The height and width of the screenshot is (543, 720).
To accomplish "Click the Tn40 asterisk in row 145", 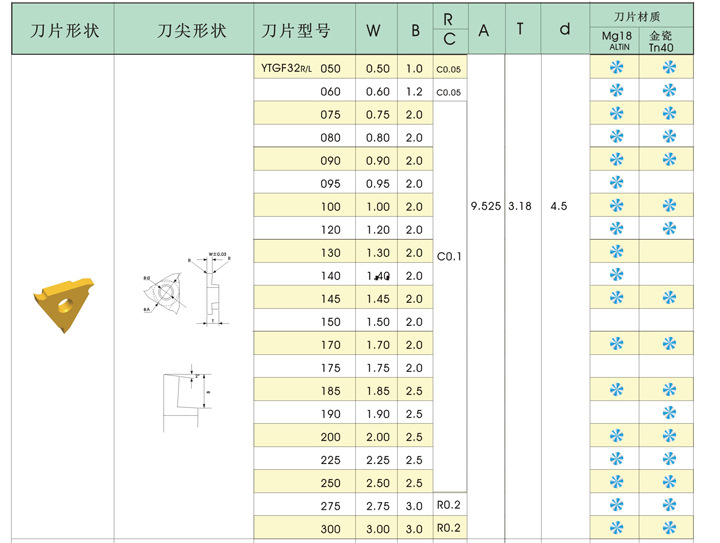I will point(669,297).
